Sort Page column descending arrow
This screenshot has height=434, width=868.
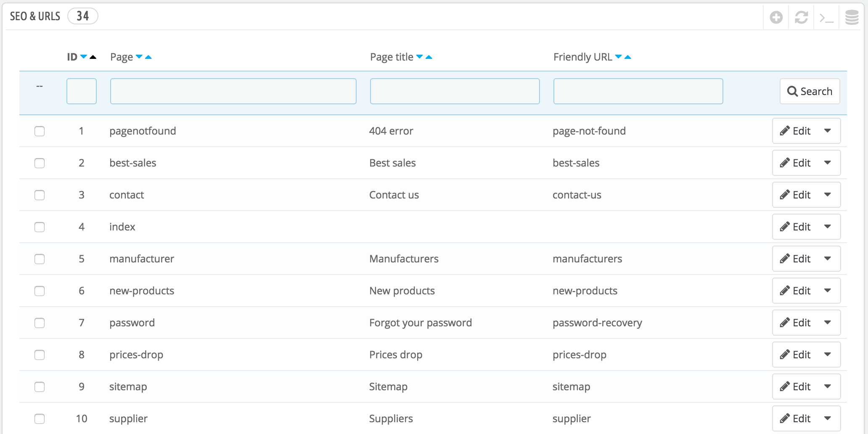coord(139,57)
